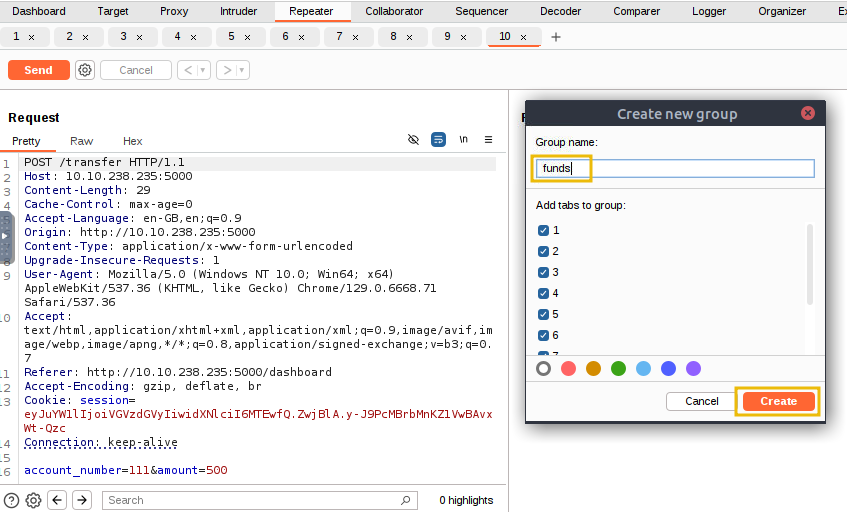Open the Logger tab
The height and width of the screenshot is (512, 847).
[709, 11]
